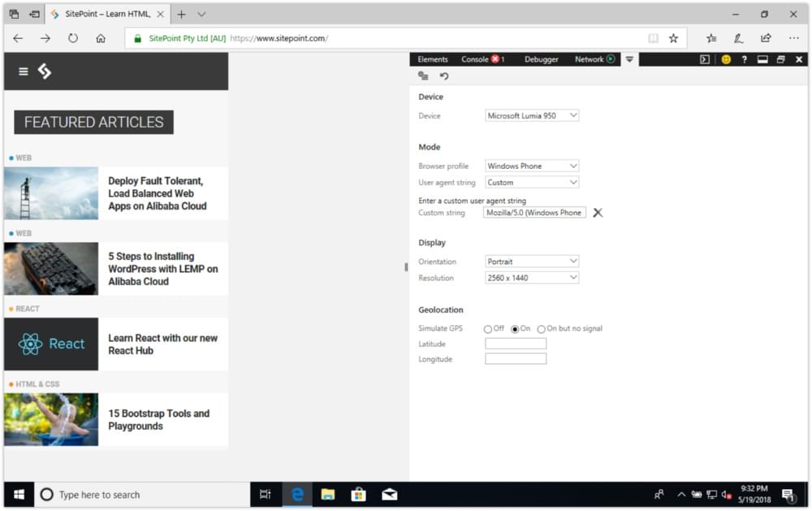The width and height of the screenshot is (812, 511).
Task: Select the GPS On radio button
Action: click(515, 329)
